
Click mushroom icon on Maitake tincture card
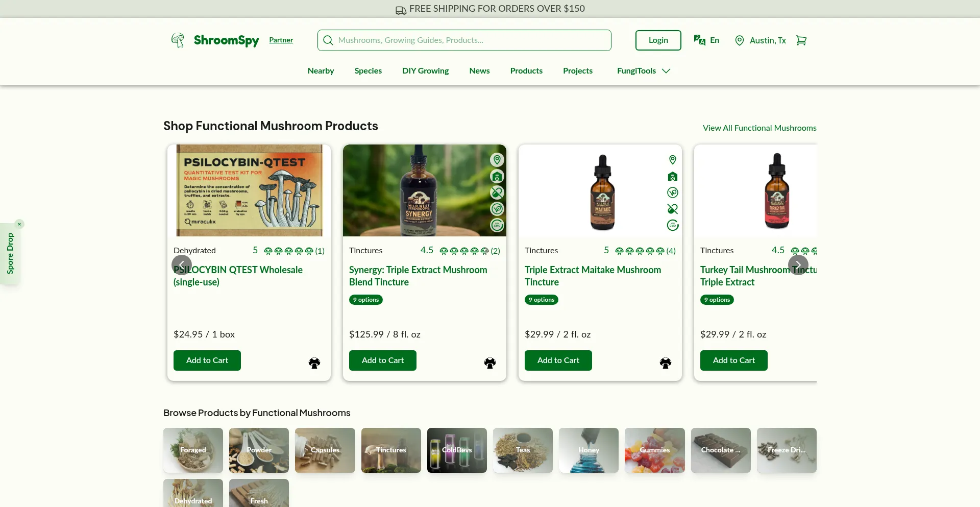[x=665, y=363]
